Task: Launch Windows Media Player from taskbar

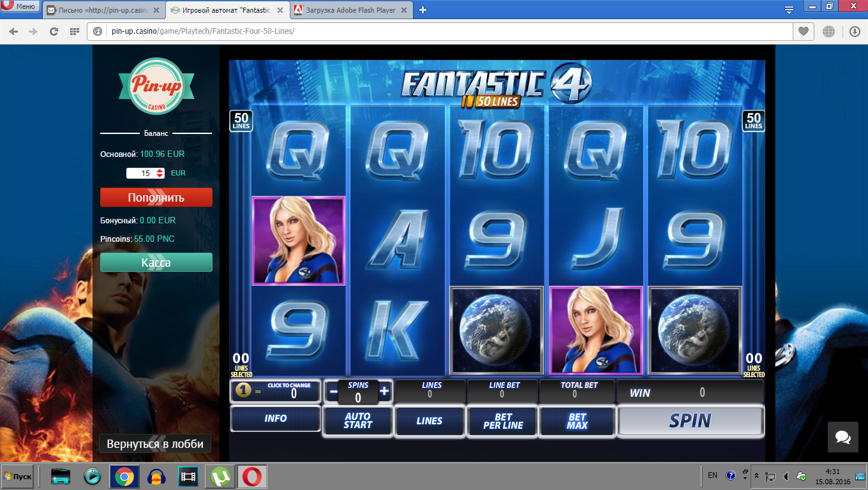Action: (93, 477)
